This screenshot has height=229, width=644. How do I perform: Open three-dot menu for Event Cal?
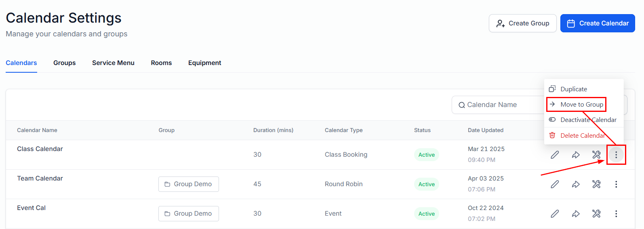[616, 214]
